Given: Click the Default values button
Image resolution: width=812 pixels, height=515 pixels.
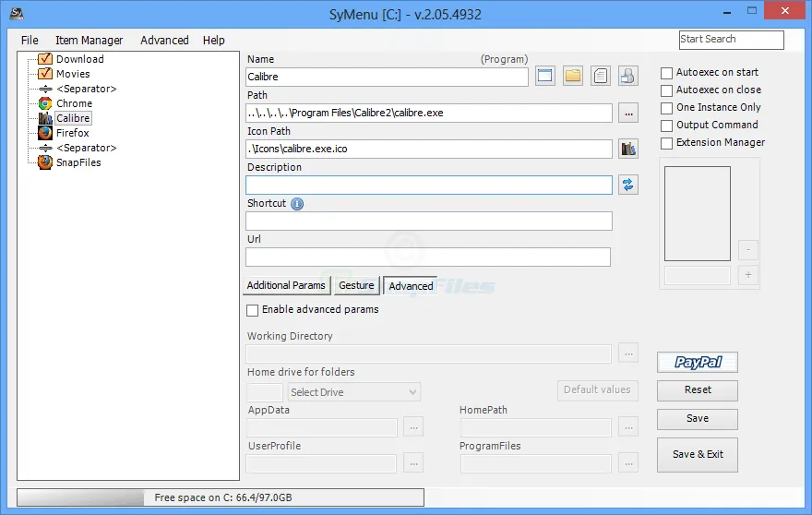Looking at the screenshot, I should click(x=598, y=390).
